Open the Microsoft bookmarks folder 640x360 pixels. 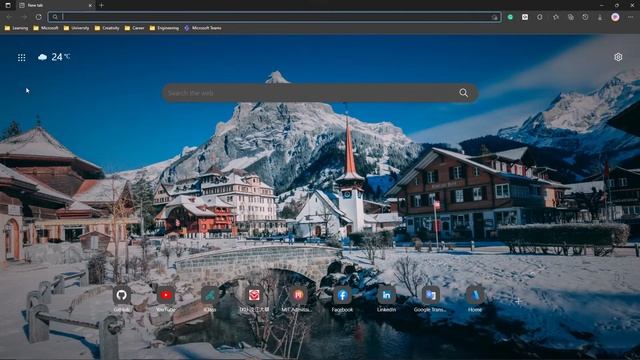pyautogui.click(x=46, y=28)
